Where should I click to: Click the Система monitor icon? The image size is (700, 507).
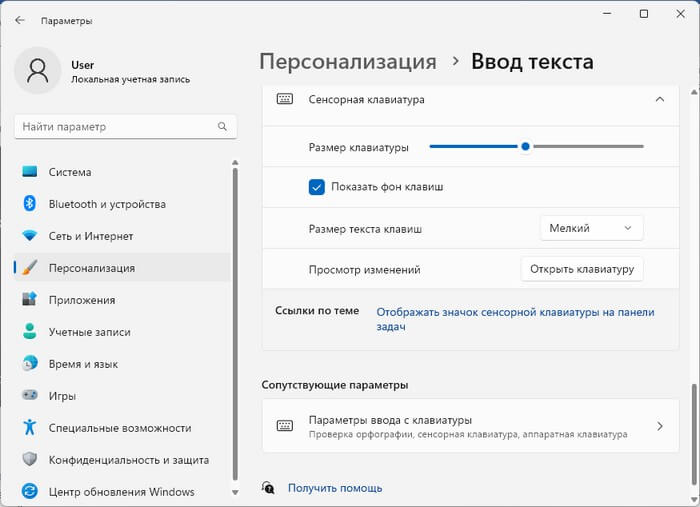[x=29, y=172]
